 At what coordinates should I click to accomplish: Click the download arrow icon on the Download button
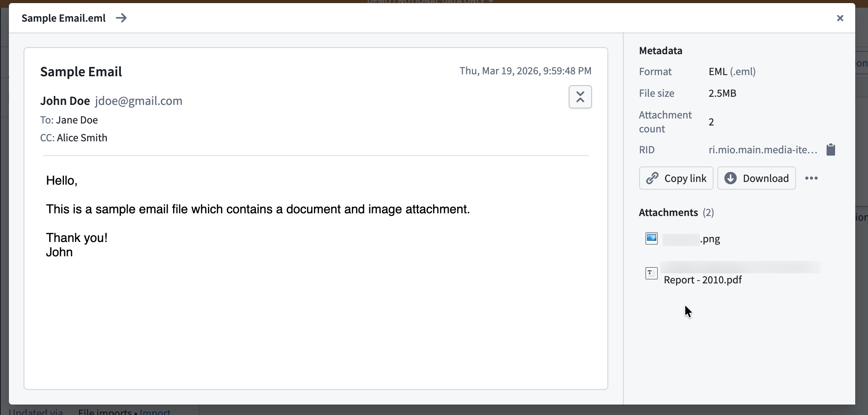731,178
